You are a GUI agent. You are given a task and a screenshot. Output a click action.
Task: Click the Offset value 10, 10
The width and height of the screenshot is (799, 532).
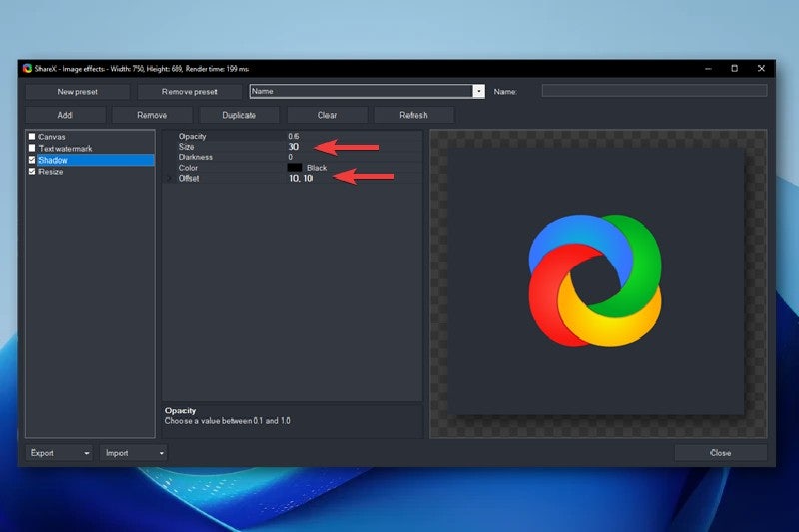pos(301,179)
